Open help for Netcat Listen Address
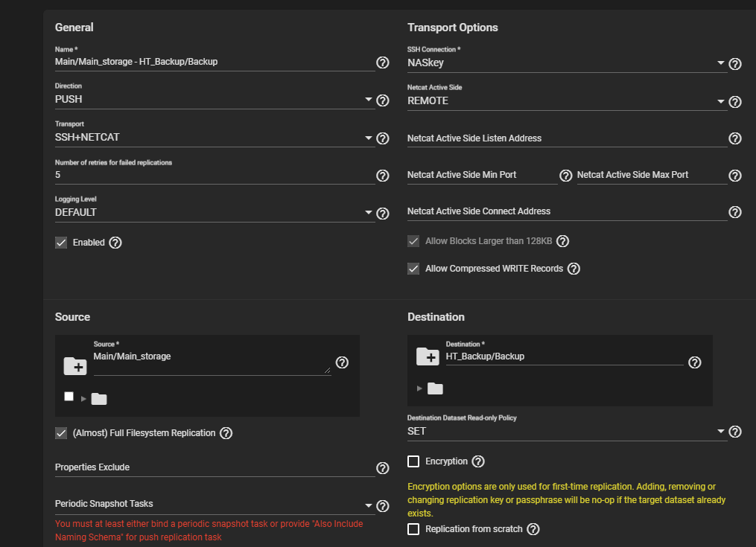This screenshot has height=547, width=756. [x=735, y=138]
